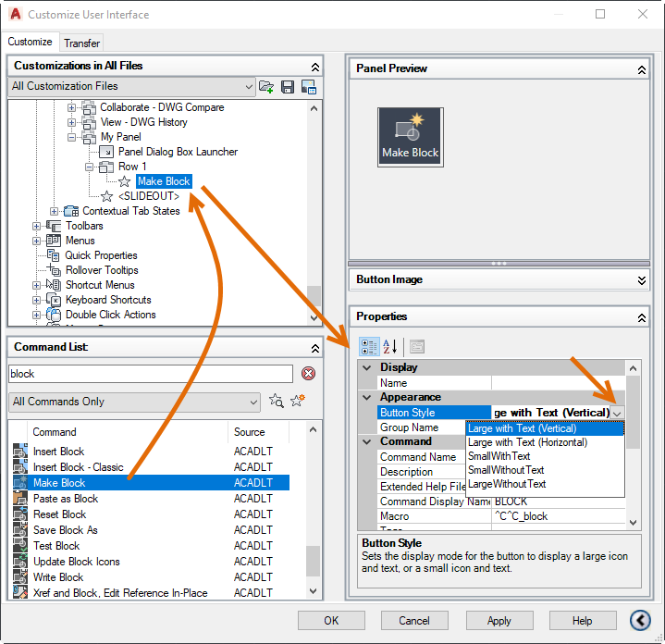The width and height of the screenshot is (665, 644).
Task: Expand Collaborate - DWG Compare node
Action: coord(71,107)
